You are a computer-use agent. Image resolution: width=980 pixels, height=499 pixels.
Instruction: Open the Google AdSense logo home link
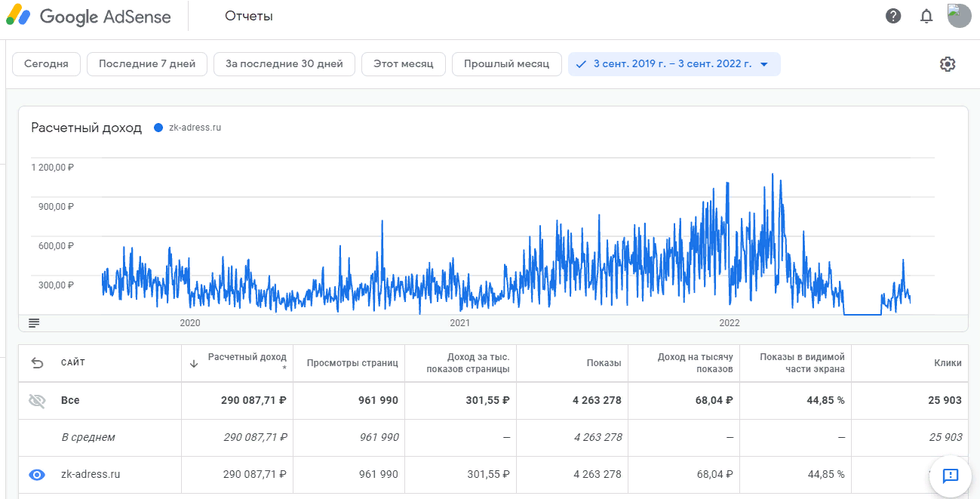click(x=88, y=17)
